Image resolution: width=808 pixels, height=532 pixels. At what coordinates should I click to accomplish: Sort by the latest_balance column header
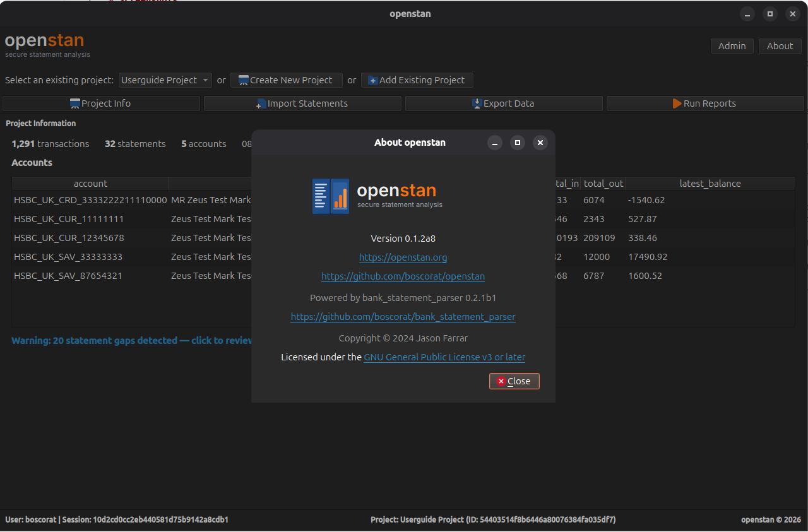[x=710, y=184]
